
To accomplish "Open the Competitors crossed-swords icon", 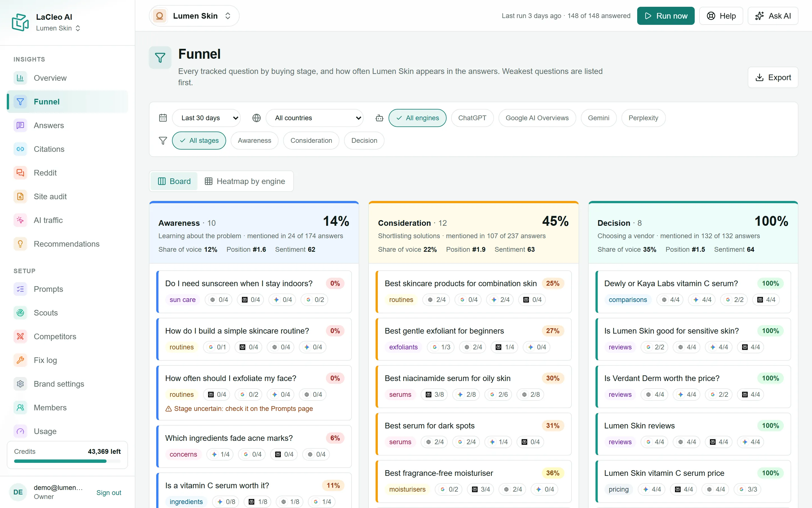I will point(20,336).
